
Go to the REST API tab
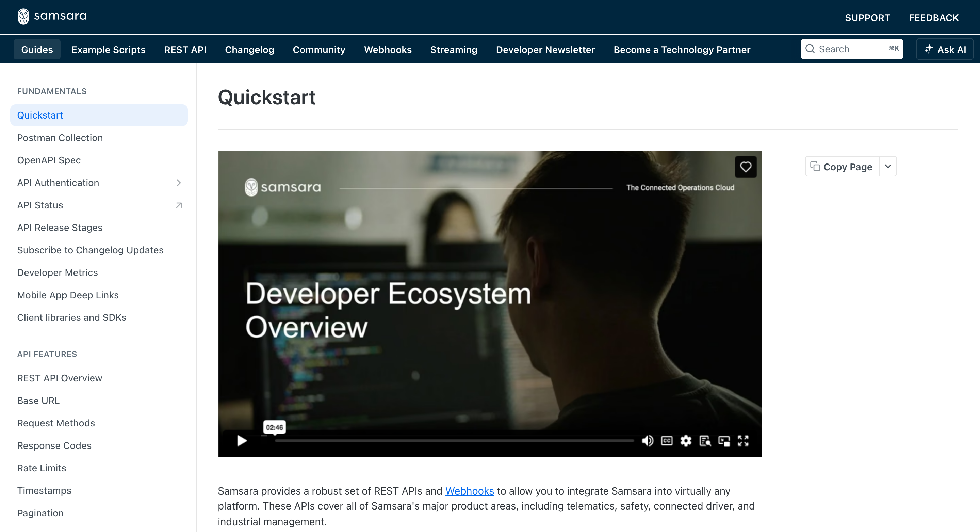click(185, 49)
